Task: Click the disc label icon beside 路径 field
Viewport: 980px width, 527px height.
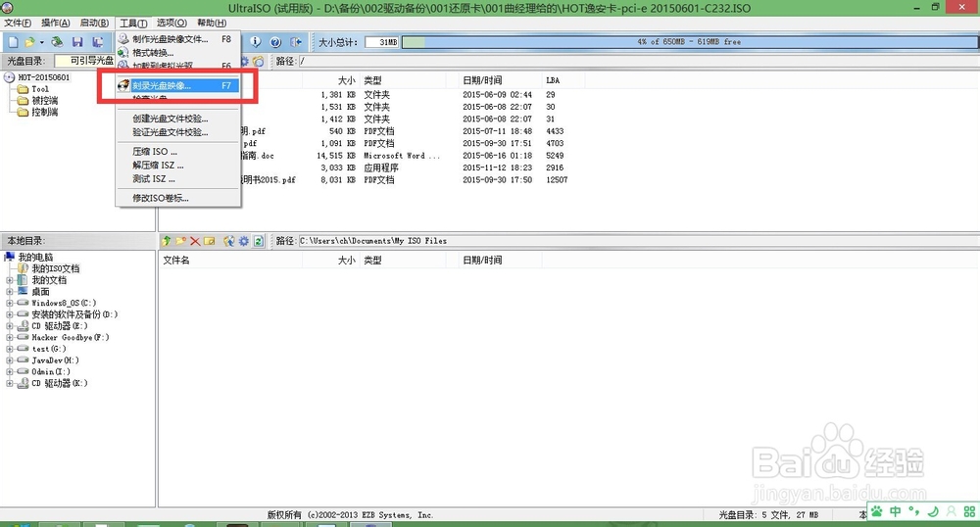Action: pyautogui.click(x=258, y=61)
